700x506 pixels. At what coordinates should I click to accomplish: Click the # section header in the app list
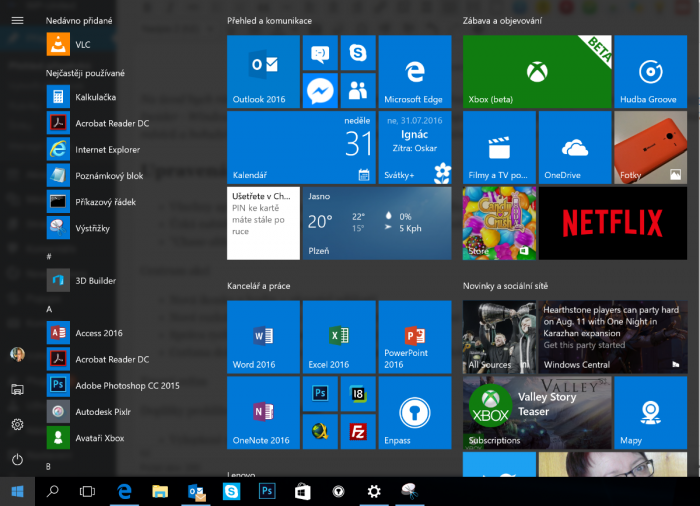click(x=49, y=257)
